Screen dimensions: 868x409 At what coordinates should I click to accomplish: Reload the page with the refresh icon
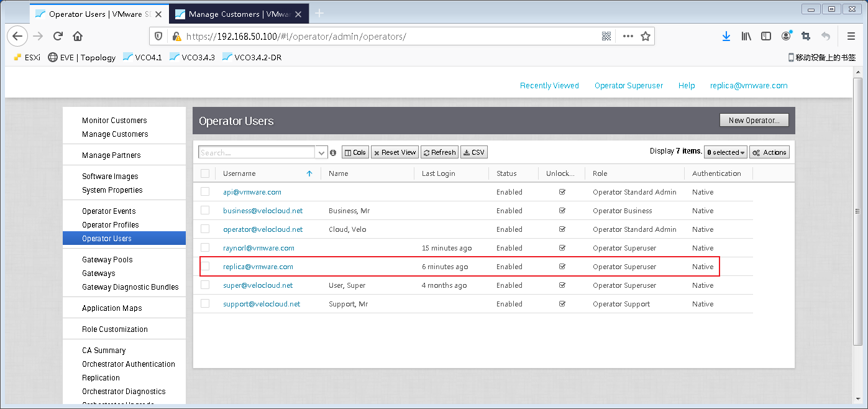[x=58, y=36]
